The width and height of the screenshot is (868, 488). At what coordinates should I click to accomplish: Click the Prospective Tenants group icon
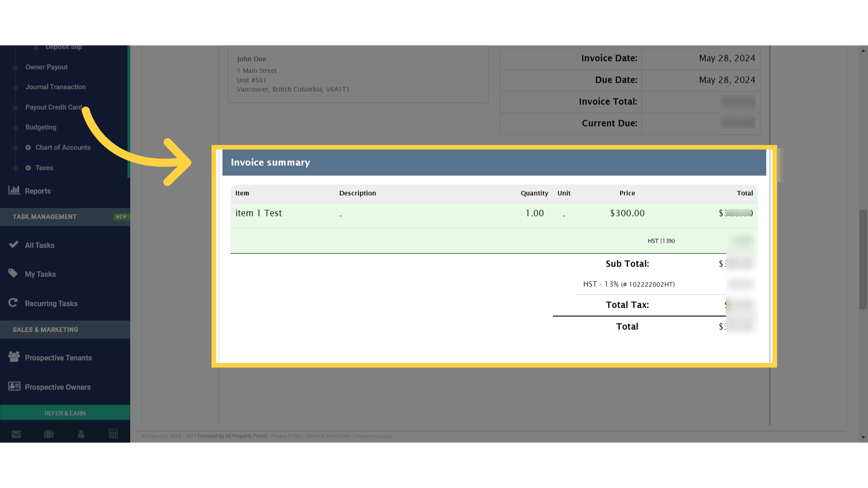(14, 357)
